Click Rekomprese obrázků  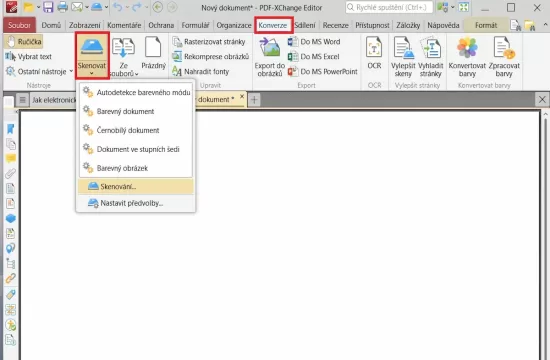[210, 56]
